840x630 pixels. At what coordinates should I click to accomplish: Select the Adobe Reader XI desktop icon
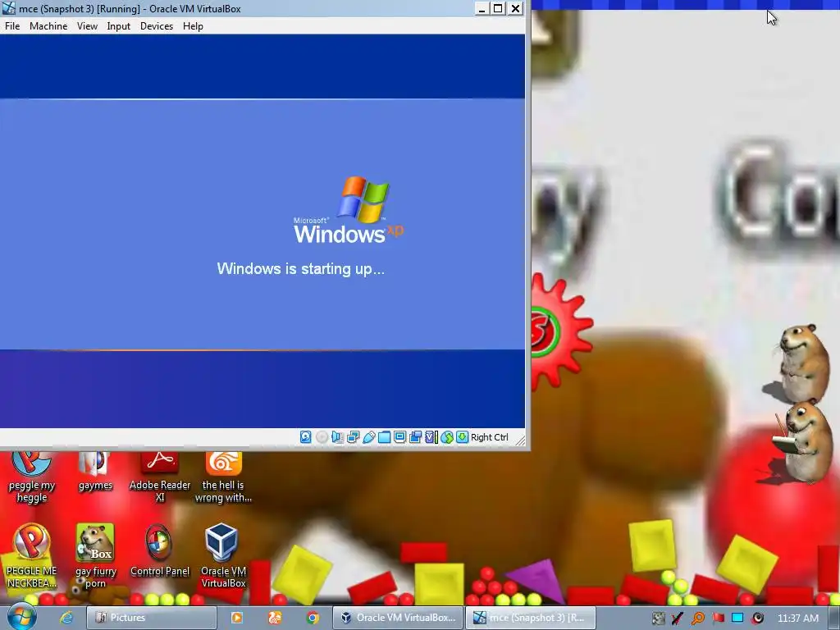pyautogui.click(x=160, y=477)
